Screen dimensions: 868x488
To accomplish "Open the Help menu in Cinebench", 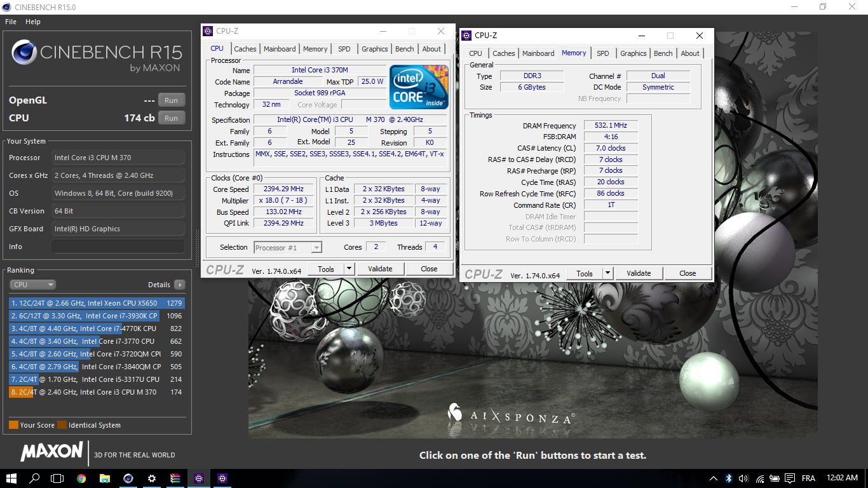I will pyautogui.click(x=33, y=22).
